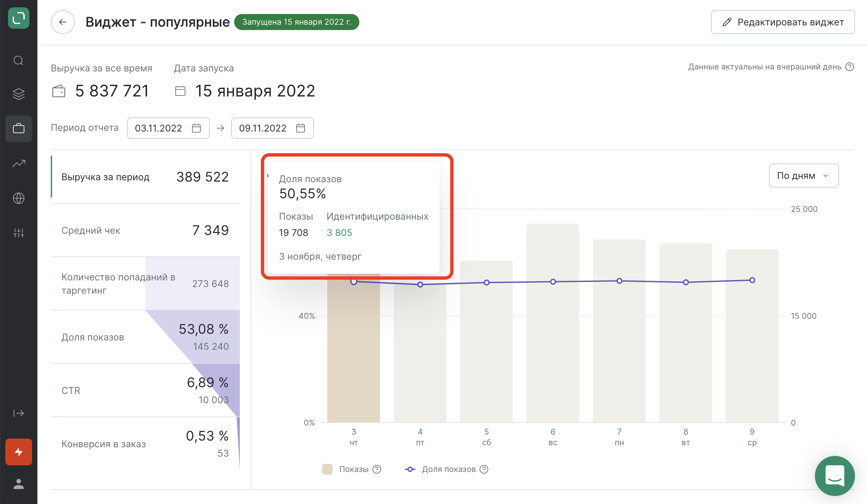Select Выручка за период metric row
The width and height of the screenshot is (867, 504).
[145, 177]
